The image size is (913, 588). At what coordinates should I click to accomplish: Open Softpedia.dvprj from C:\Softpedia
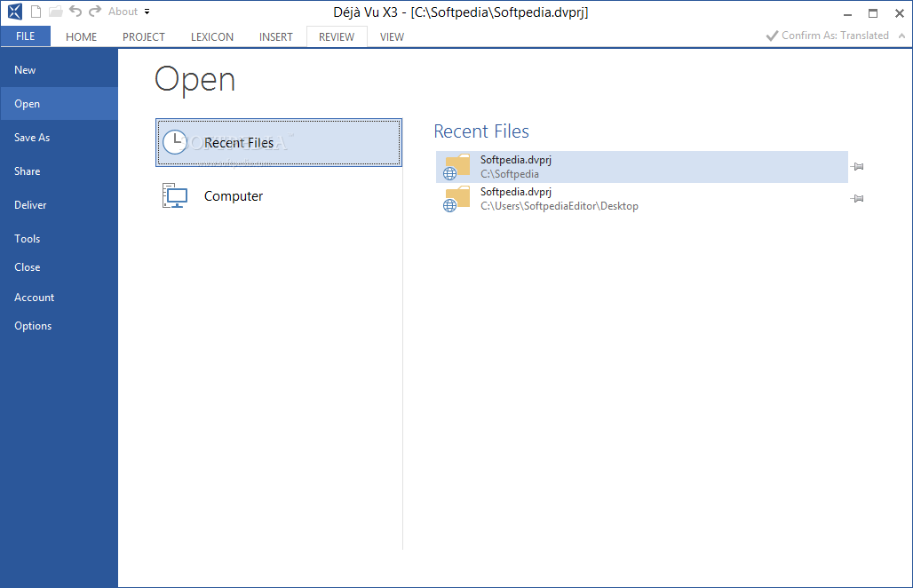click(641, 166)
